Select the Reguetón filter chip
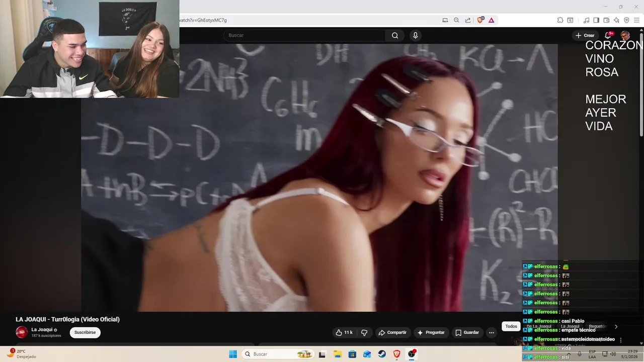 (x=598, y=326)
